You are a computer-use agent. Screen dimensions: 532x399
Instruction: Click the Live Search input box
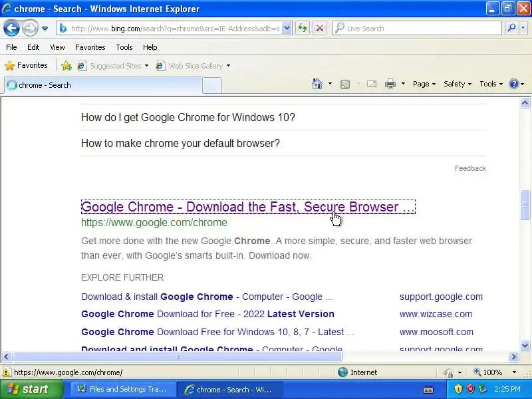pos(417,29)
